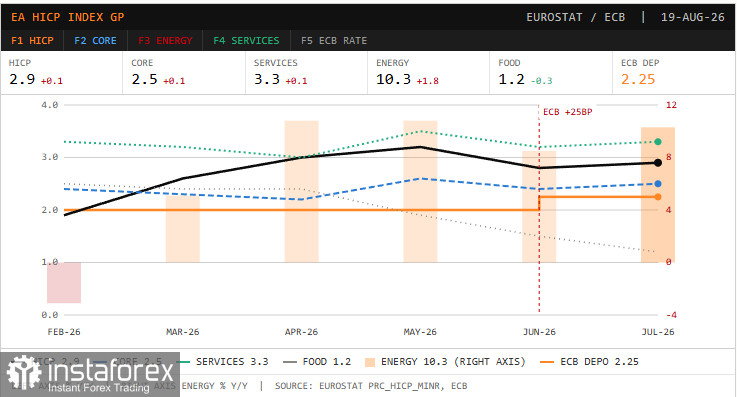Click the black HICP endpoint marker
Screen dimensions: 737x397
[658, 163]
